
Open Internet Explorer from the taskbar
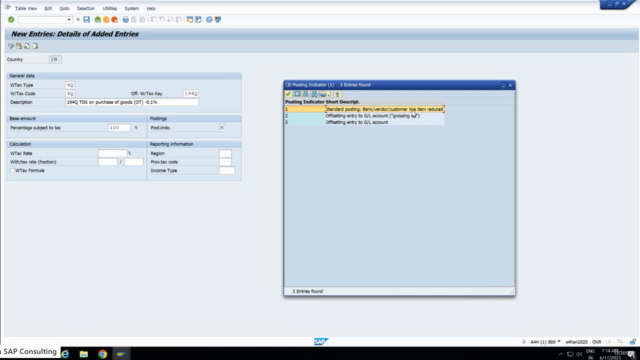coord(65,354)
